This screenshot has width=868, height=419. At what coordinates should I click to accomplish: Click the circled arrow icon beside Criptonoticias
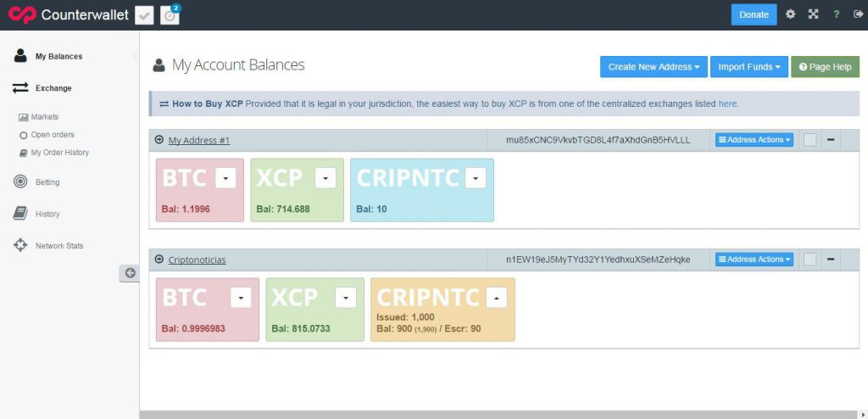click(159, 260)
